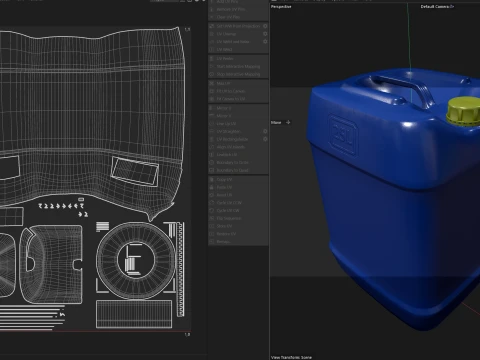Select the Max UV command
The height and width of the screenshot is (360, 480).
coord(238,83)
